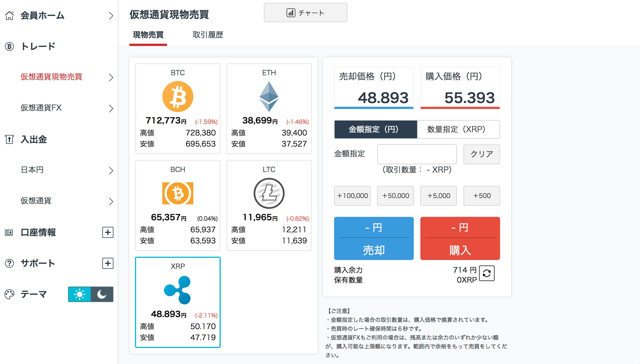640x364 pixels.
Task: Expand the 口座情報 plus box
Action: 108,232
